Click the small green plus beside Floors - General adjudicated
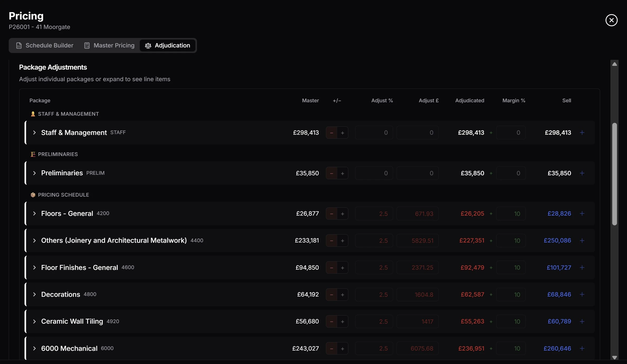Image resolution: width=627 pixels, height=364 pixels. (491, 214)
